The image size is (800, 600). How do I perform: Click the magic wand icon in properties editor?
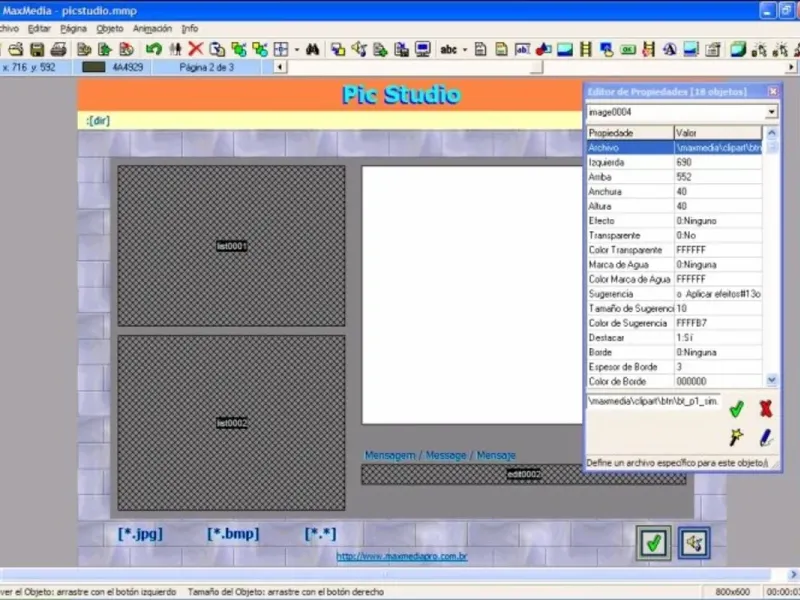(736, 437)
